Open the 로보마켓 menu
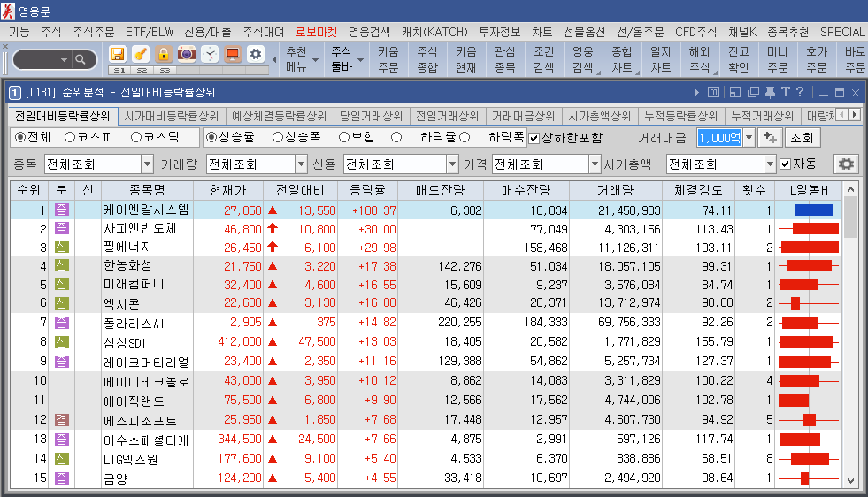The width and height of the screenshot is (868, 497). click(x=316, y=32)
